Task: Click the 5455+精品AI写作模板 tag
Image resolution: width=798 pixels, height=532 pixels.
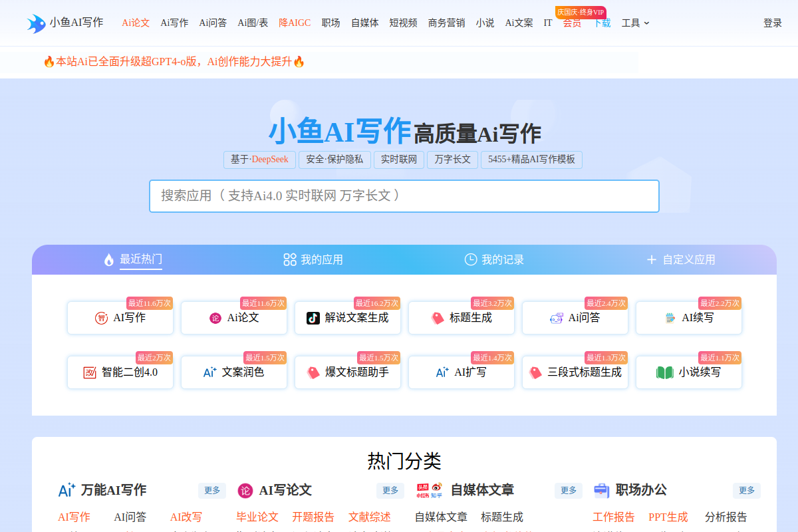Action: (x=531, y=160)
